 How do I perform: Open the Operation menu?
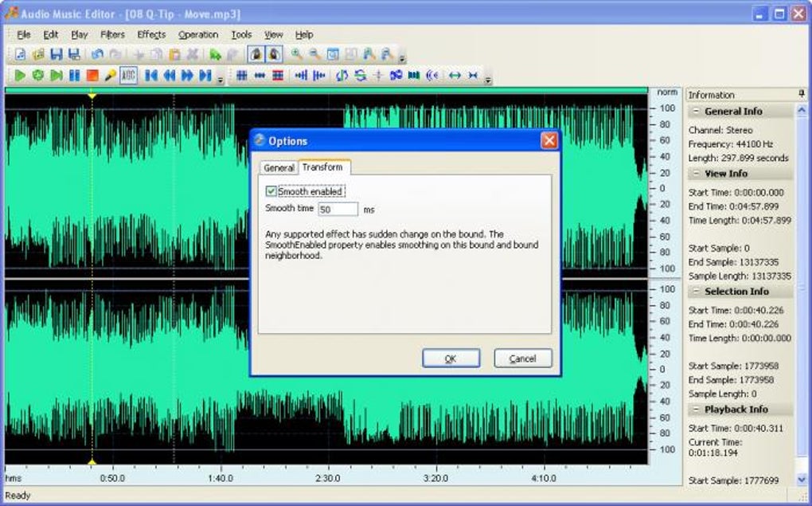click(x=198, y=35)
